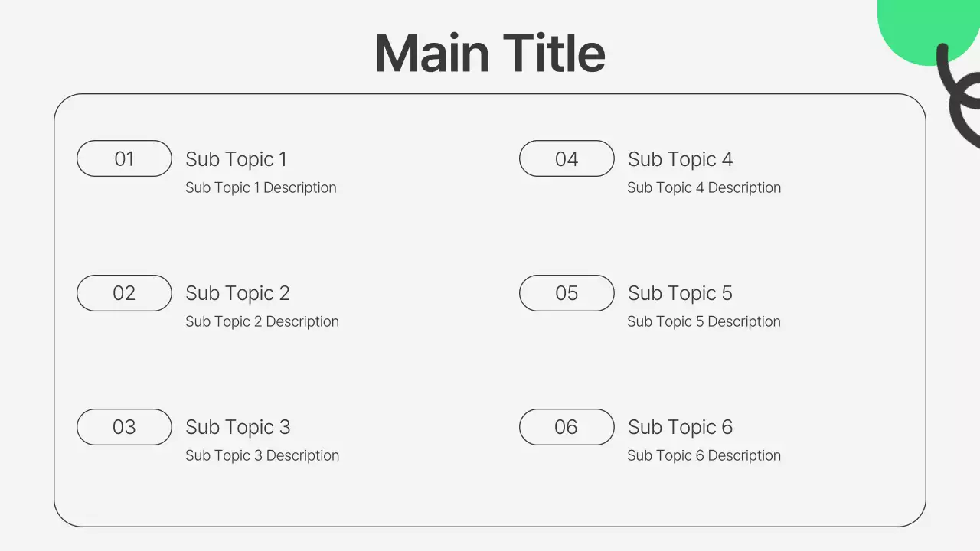Click the Sub Topic 5 heading

680,293
